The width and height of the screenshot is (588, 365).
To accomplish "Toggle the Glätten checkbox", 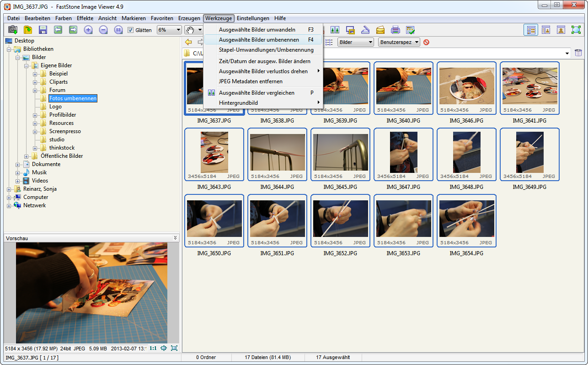I will click(x=131, y=30).
